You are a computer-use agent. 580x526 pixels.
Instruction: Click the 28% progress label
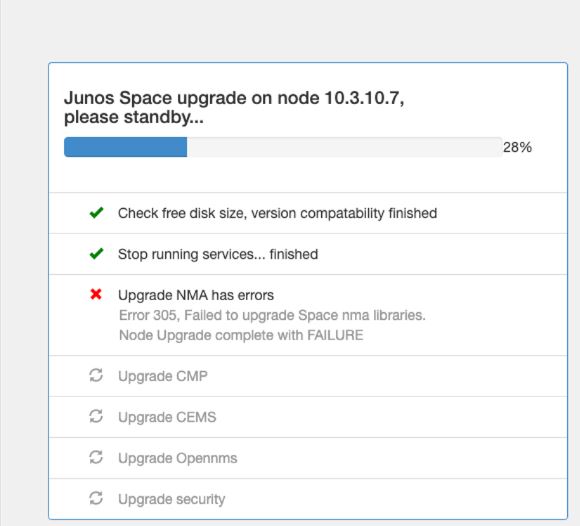point(517,147)
